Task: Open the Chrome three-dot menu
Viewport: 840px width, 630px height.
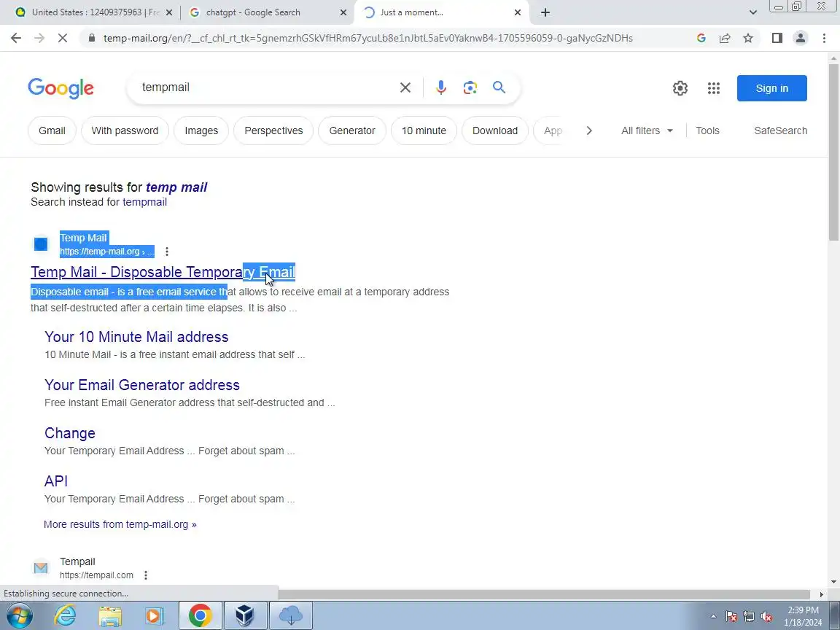Action: [824, 38]
